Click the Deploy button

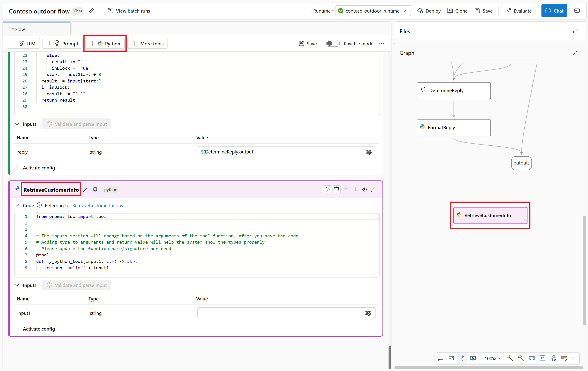(x=429, y=11)
